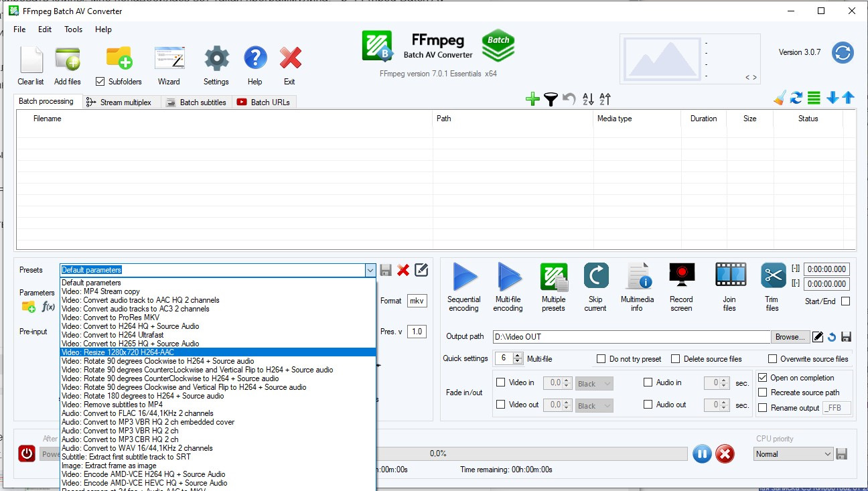
Task: Enable Overwrite source files
Action: [x=773, y=359]
